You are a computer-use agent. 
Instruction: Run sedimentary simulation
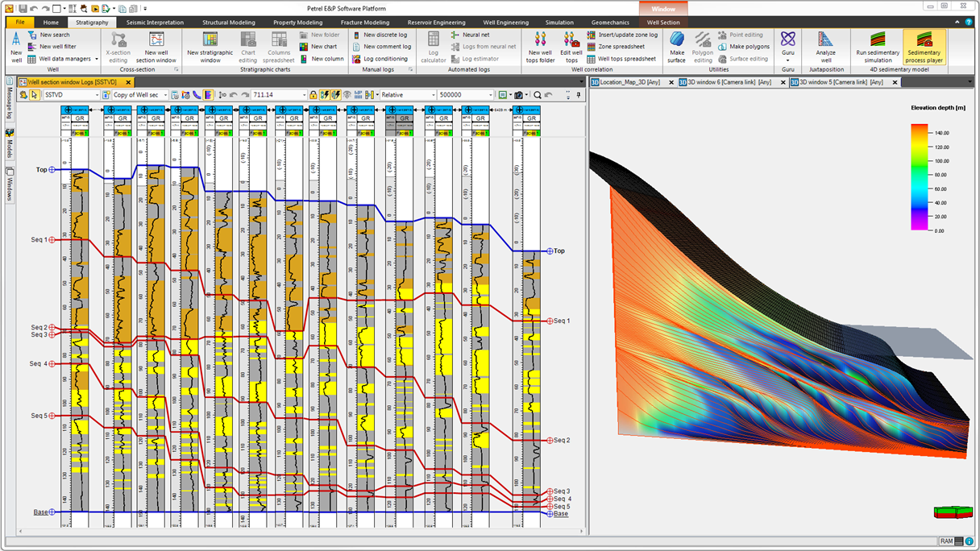878,48
